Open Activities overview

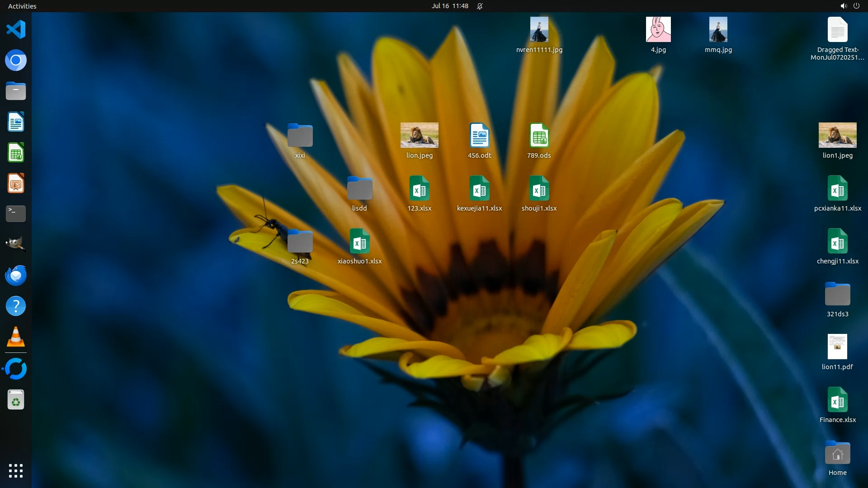tap(22, 6)
